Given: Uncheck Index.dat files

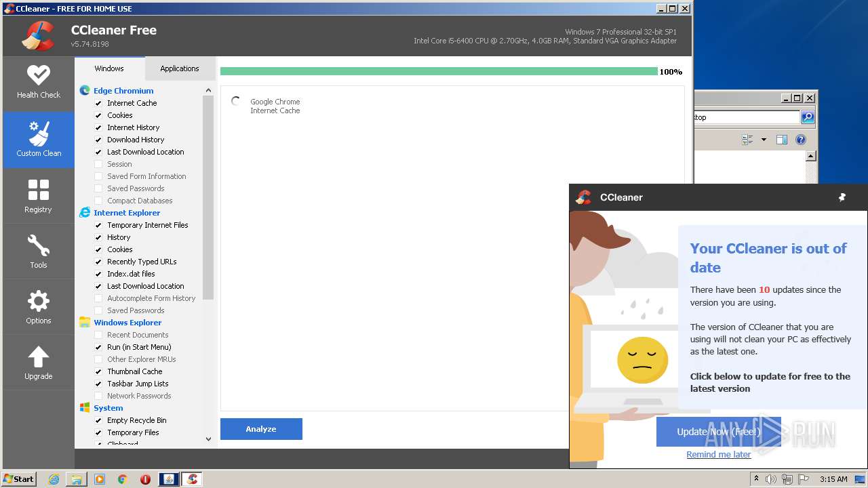Looking at the screenshot, I should 98,274.
